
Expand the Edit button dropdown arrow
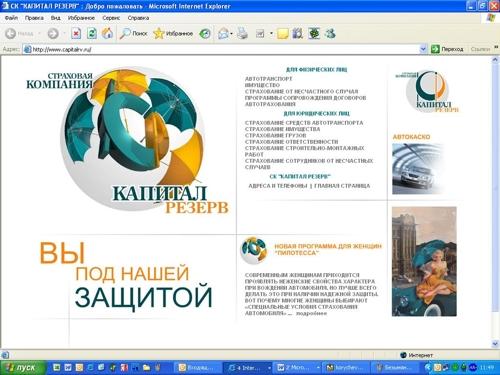click(271, 33)
